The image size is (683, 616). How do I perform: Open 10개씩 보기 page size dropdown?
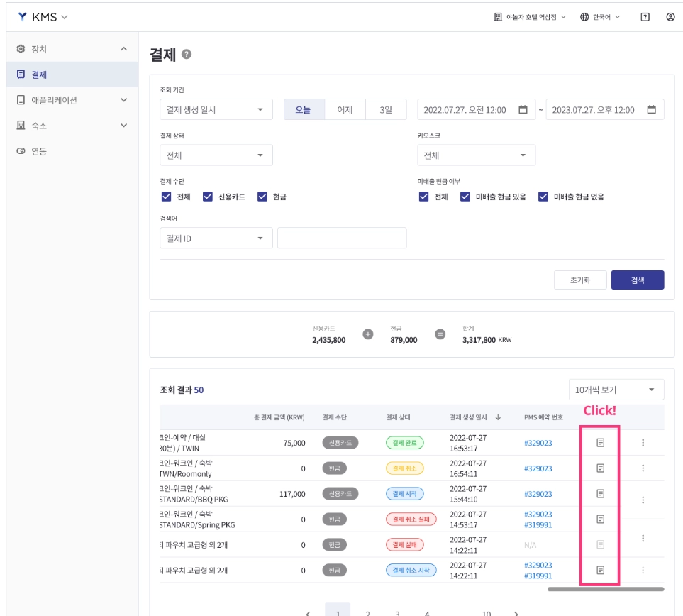616,390
